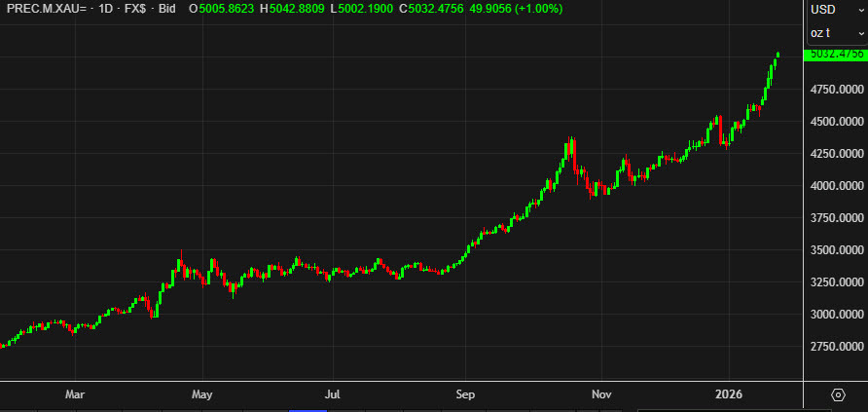Click the Sep time axis marker

point(465,394)
